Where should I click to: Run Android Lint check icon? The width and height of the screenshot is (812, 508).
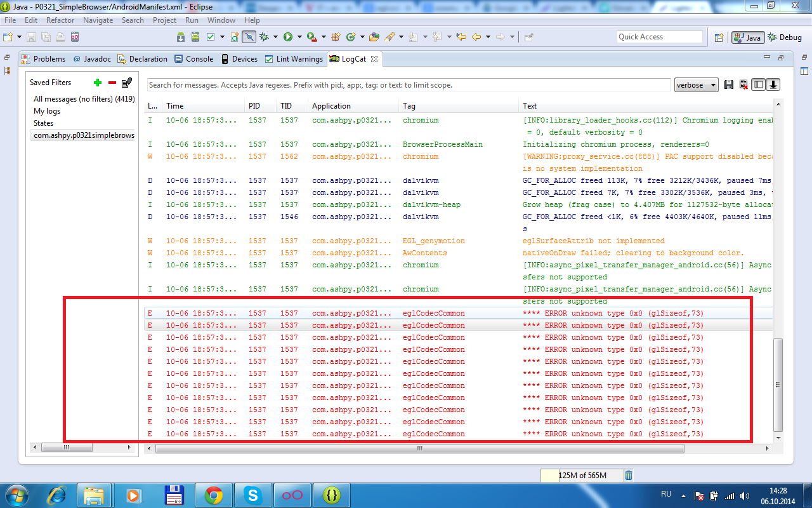pos(211,37)
